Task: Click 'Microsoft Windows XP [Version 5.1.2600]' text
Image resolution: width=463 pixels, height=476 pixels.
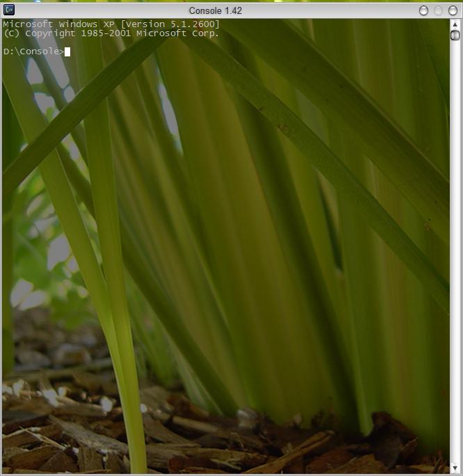Action: [111, 24]
